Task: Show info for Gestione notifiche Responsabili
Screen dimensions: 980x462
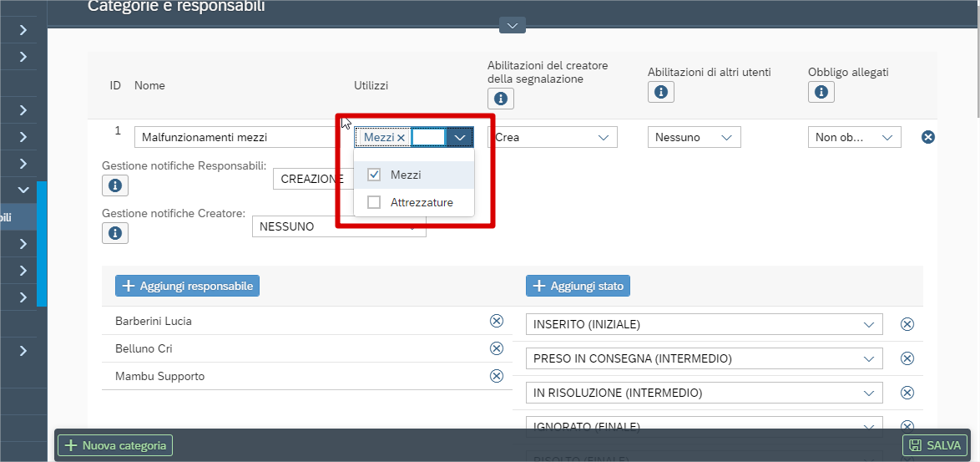Action: pyautogui.click(x=115, y=185)
